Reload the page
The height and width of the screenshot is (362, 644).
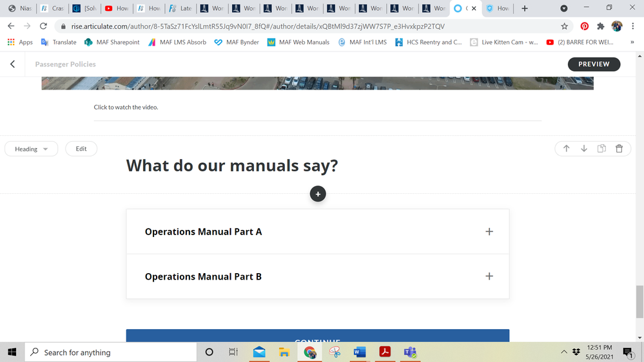pyautogui.click(x=43, y=26)
